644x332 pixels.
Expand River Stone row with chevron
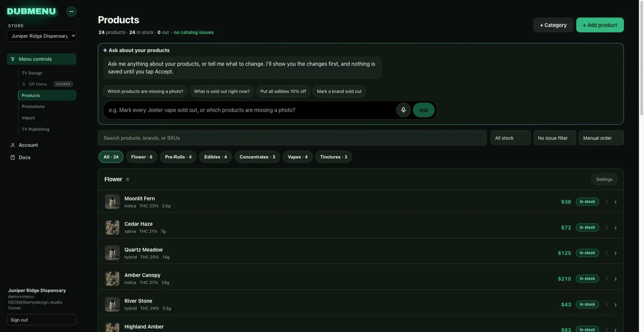pos(615,305)
